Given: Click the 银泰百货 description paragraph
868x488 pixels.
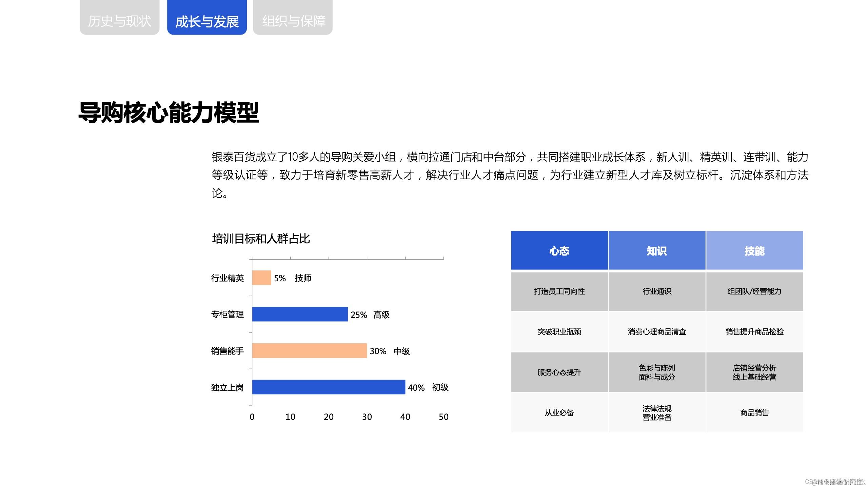Looking at the screenshot, I should 510,175.
